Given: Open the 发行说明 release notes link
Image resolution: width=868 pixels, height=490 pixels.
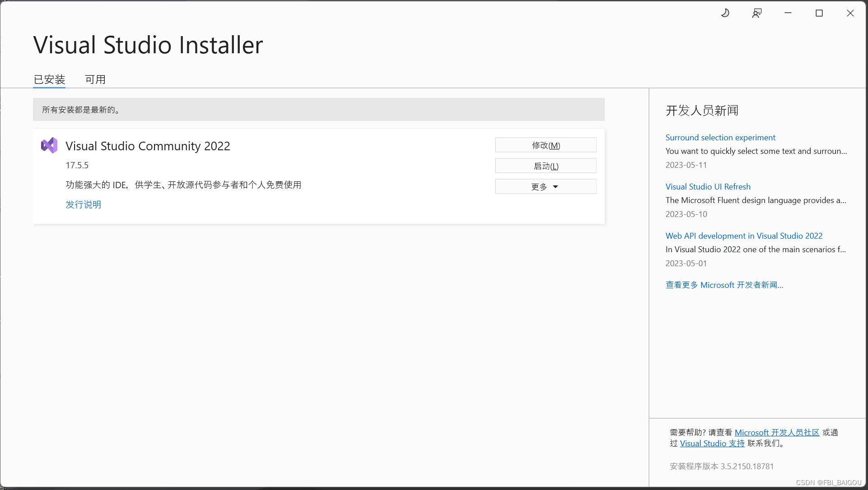Looking at the screenshot, I should click(x=83, y=204).
